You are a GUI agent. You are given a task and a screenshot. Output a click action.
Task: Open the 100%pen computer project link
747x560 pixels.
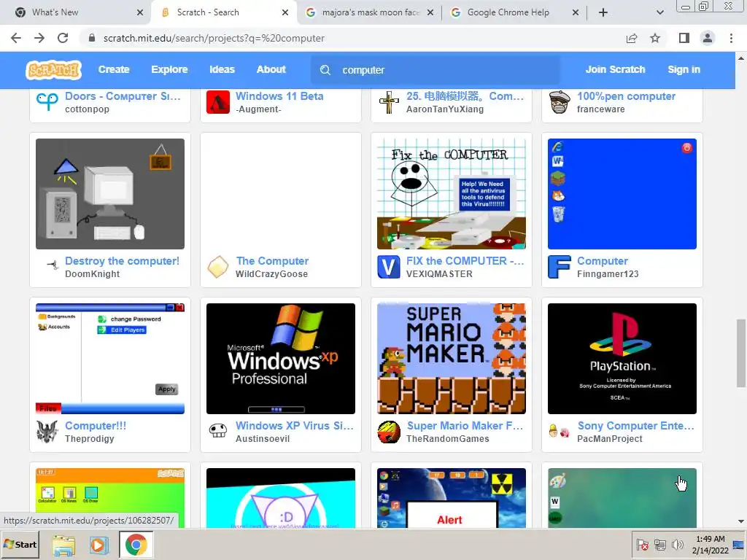coord(626,96)
